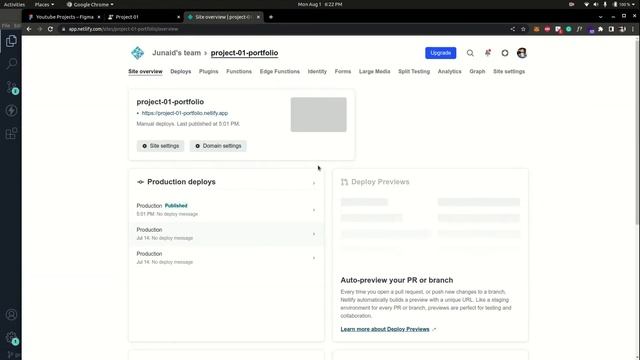Click the project-01-portfolio breadcrumb link
The image size is (640, 360).
[244, 53]
